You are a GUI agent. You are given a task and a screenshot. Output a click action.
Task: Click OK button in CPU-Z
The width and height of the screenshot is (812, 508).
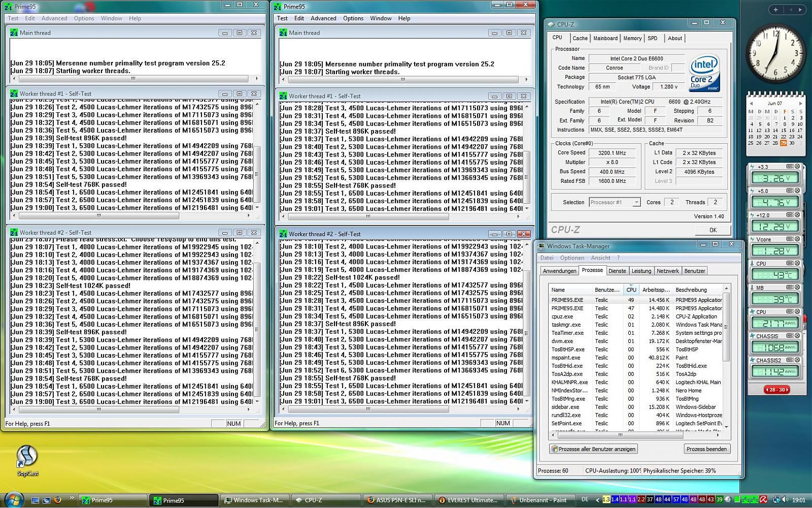tap(713, 230)
